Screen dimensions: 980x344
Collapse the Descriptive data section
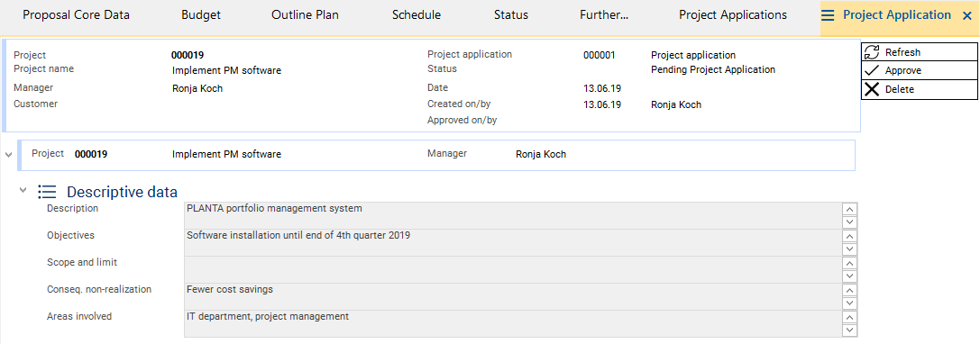point(23,190)
